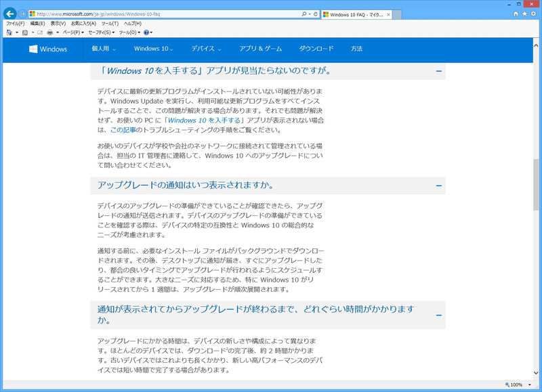This screenshot has height=392, width=542.
Task: Collapse the 「Windows 10を入手する」アプリ FAQ section
Action: [438, 71]
